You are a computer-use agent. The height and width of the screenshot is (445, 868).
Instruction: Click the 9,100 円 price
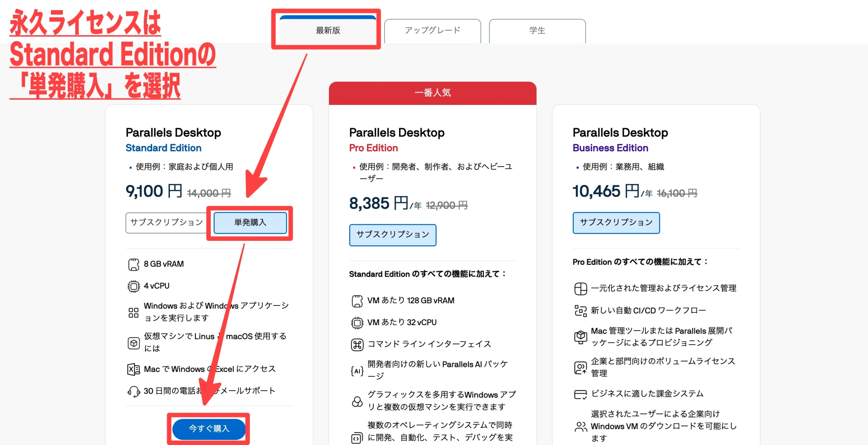154,191
